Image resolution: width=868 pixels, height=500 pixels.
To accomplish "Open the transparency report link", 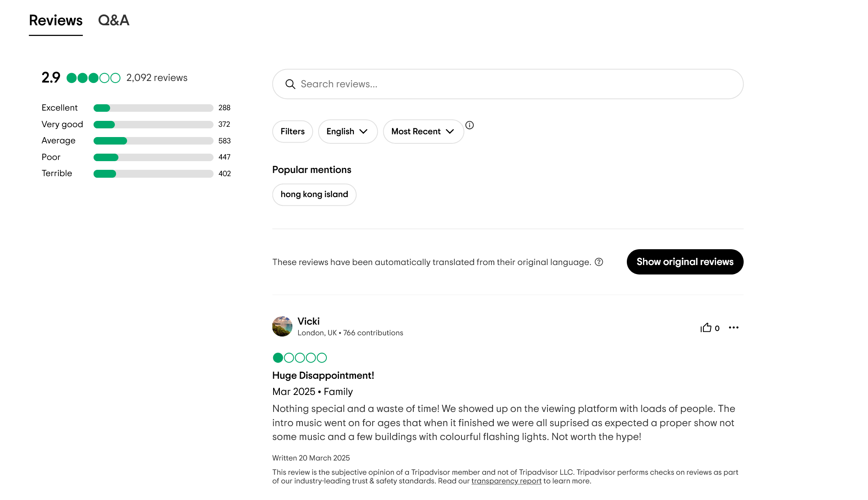I will click(506, 481).
